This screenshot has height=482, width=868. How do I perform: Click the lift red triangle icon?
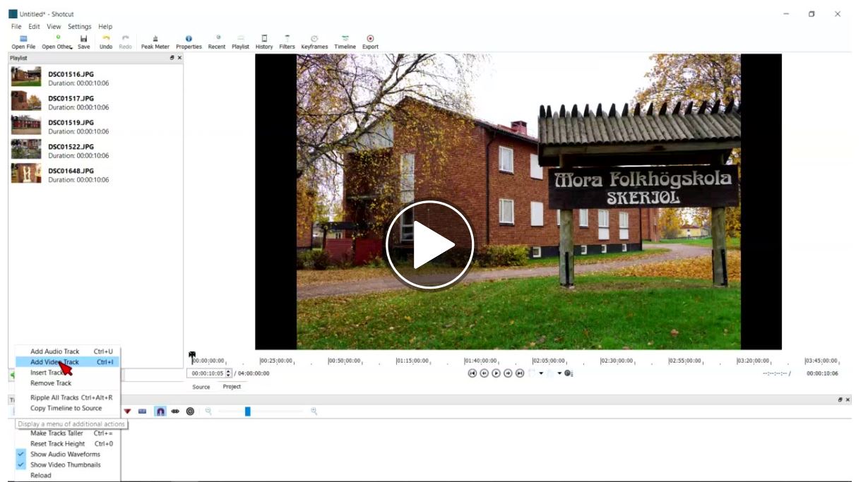128,411
